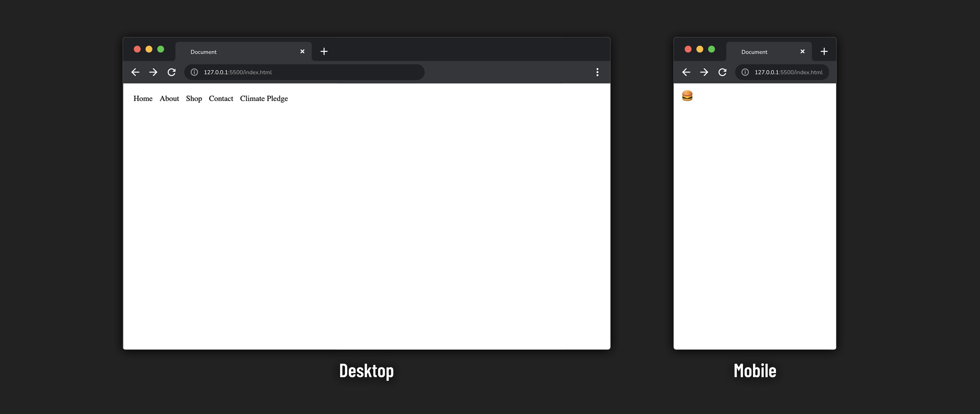The height and width of the screenshot is (414, 980).
Task: Open the Climate Pledge link
Action: [x=264, y=99]
